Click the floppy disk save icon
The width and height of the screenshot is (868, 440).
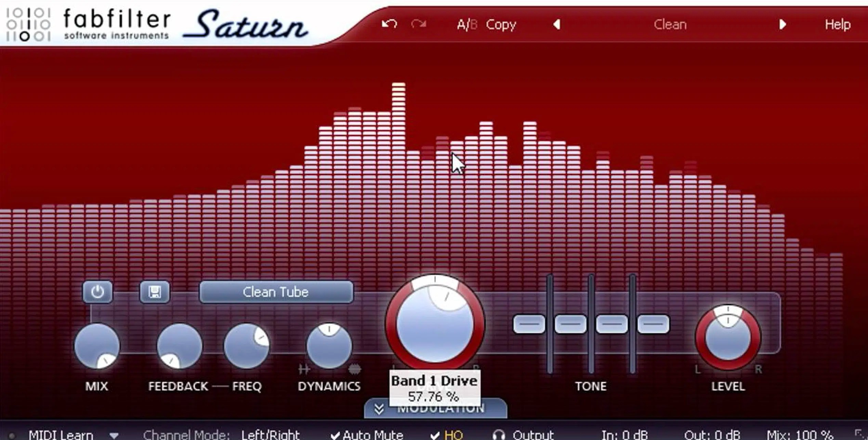(x=155, y=292)
